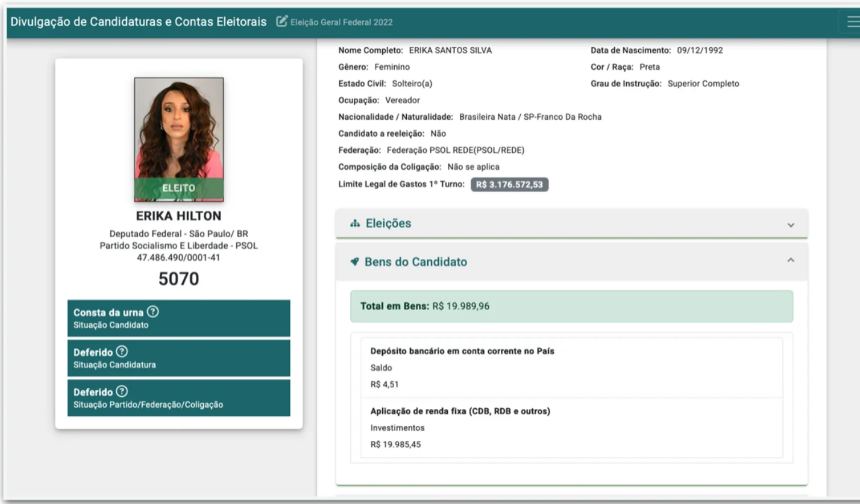Click the Saldo value R$ 4,51
860x504 pixels.
384,384
